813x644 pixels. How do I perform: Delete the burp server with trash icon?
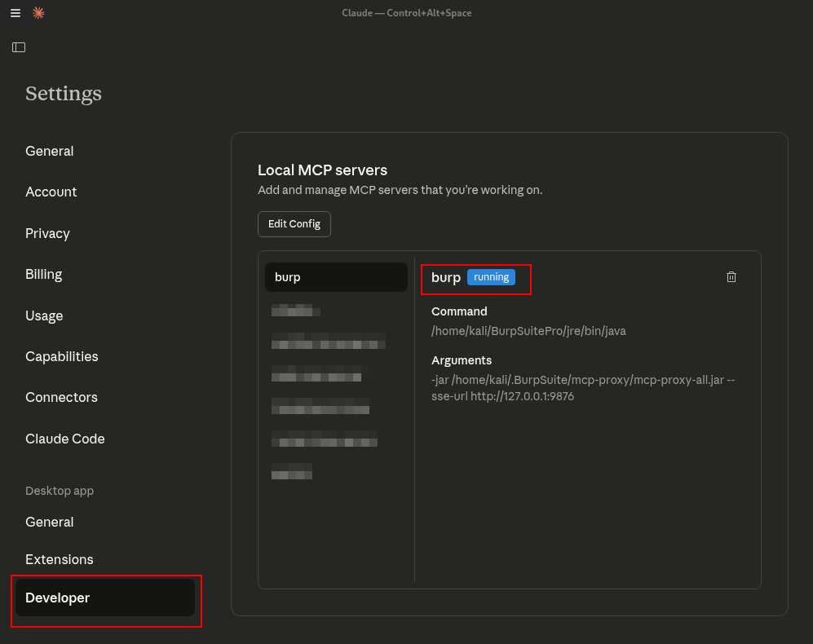coord(731,277)
